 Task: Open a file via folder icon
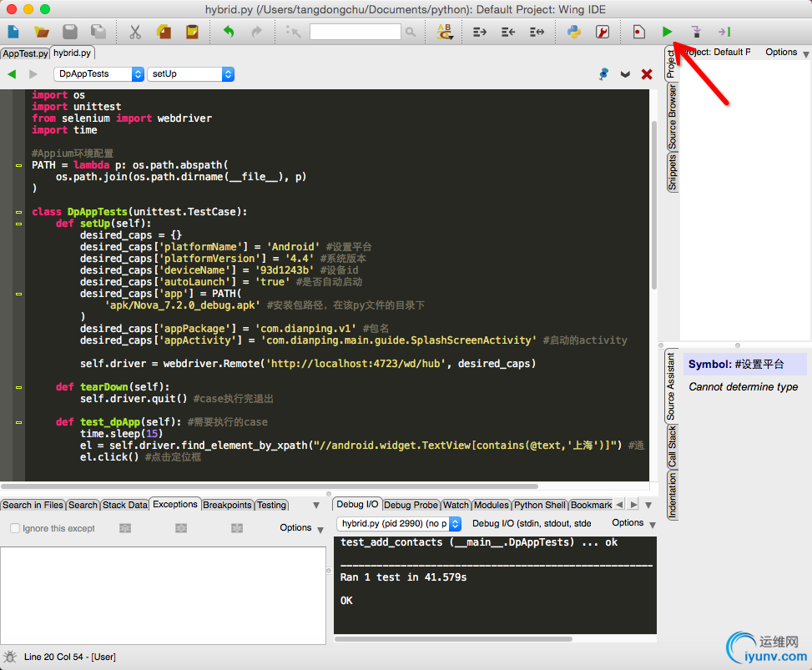42,32
